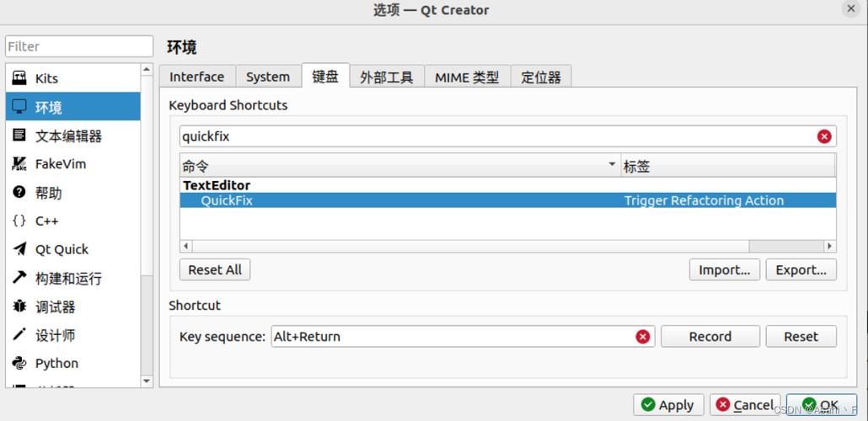Image resolution: width=868 pixels, height=421 pixels.
Task: Open the 外部工具 tab
Action: point(387,77)
